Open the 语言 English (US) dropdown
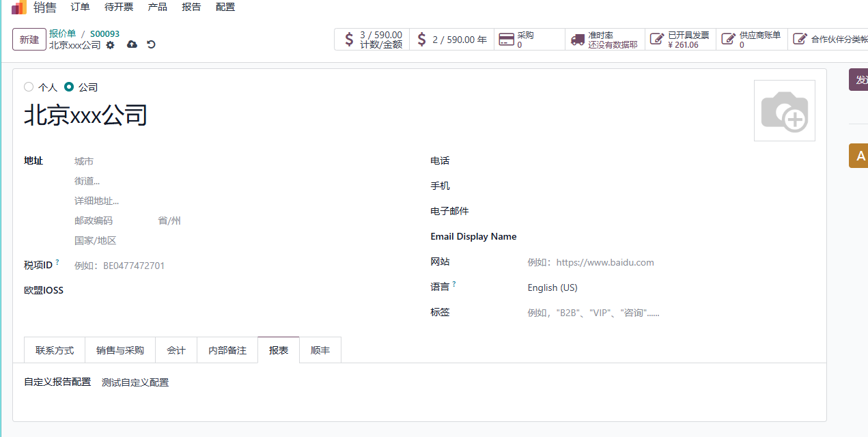The image size is (868, 437). [669, 287]
